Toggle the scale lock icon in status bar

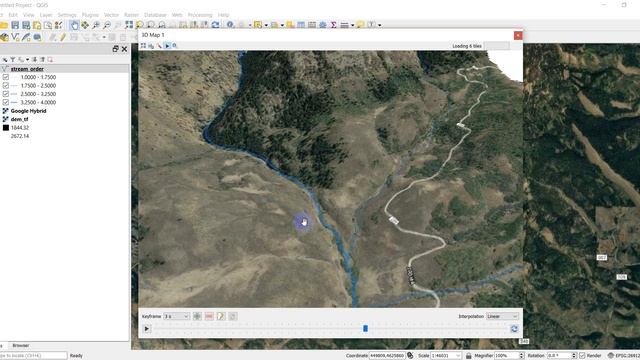click(469, 356)
